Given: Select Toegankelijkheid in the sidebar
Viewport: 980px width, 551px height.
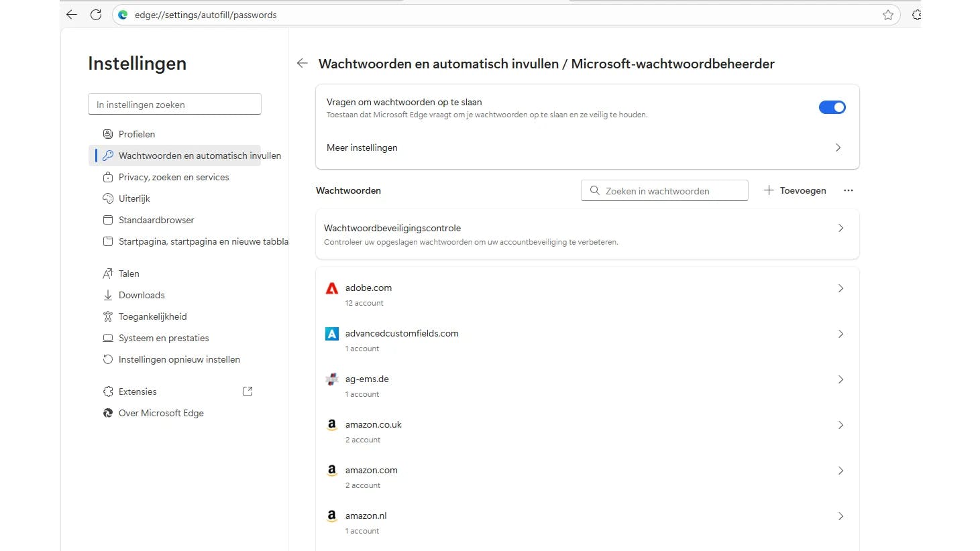Looking at the screenshot, I should coord(174,316).
